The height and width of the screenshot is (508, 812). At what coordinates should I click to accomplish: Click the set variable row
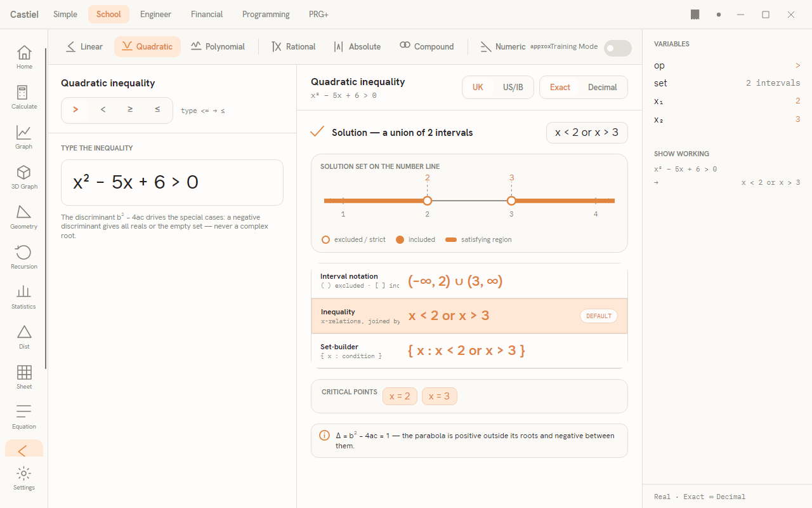[727, 83]
